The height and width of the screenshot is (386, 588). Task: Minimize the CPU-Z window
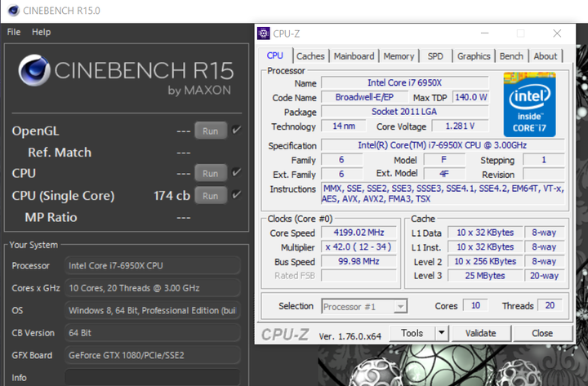coord(485,33)
